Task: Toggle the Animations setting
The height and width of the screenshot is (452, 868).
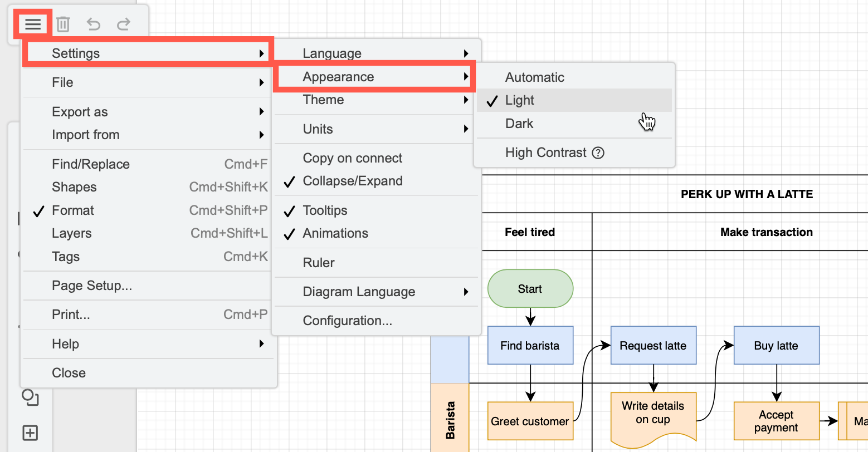Action: 335,233
